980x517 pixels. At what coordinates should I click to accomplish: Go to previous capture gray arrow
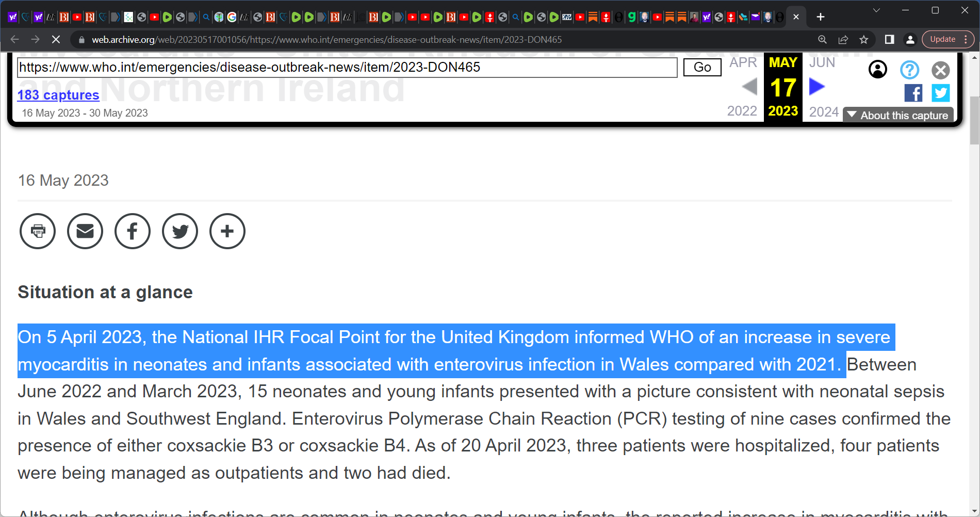click(x=749, y=86)
